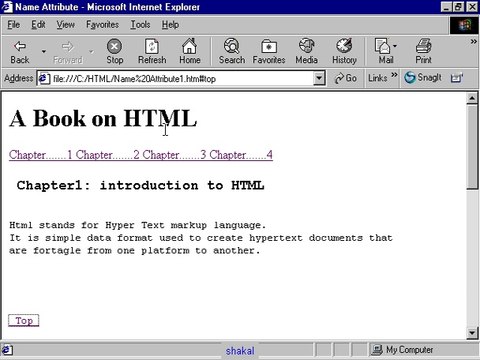Image resolution: width=480 pixels, height=360 pixels.
Task: Click the status bar page icon
Action: point(7,350)
